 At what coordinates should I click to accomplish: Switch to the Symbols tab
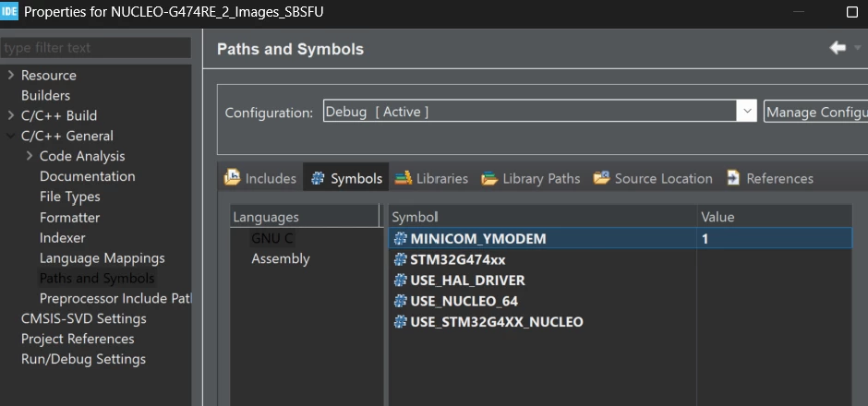346,177
